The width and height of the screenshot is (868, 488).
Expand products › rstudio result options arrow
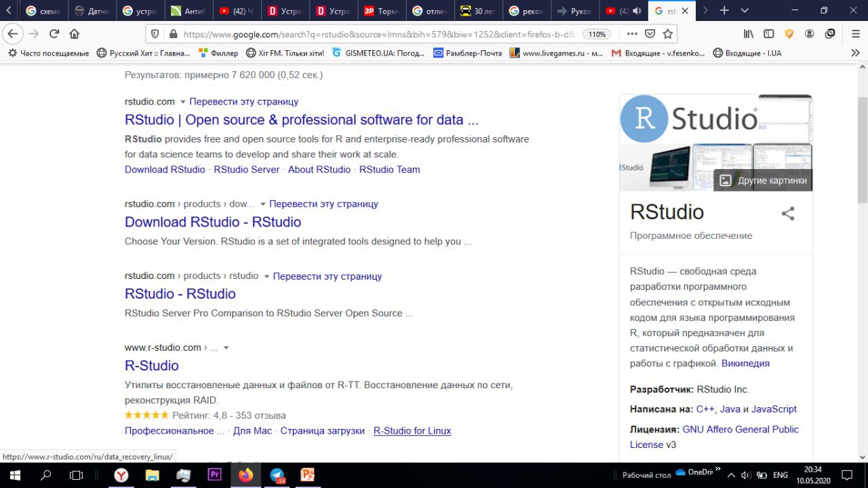pos(267,277)
